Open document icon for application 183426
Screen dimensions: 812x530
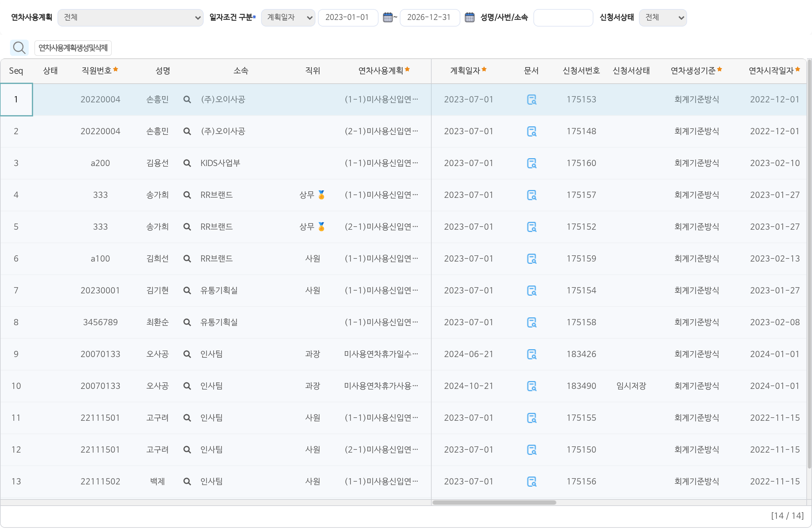point(532,354)
